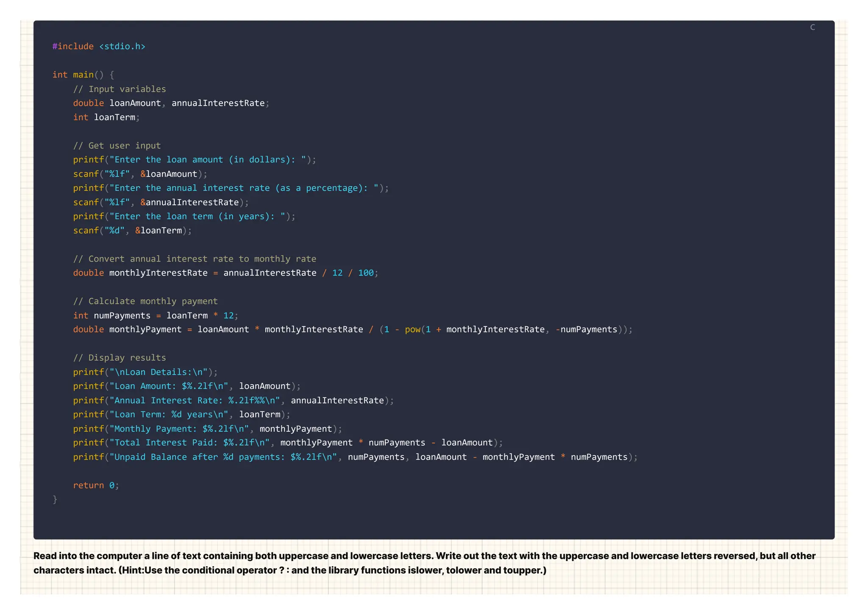868x614 pixels.
Task: Click the printf 'Enter the loan amount' line
Action: click(195, 159)
